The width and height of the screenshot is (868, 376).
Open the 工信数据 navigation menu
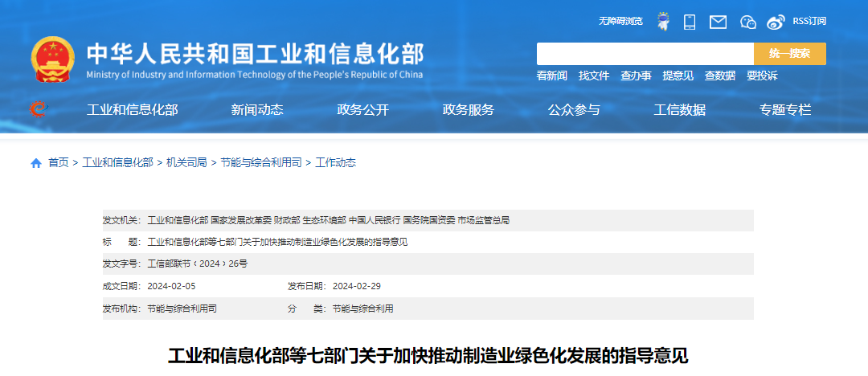[679, 110]
